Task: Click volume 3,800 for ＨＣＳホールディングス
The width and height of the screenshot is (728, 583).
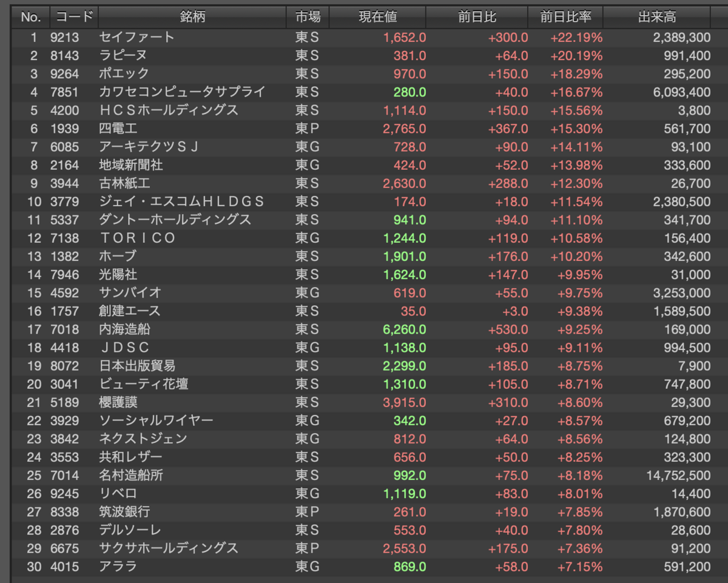Action: (695, 110)
